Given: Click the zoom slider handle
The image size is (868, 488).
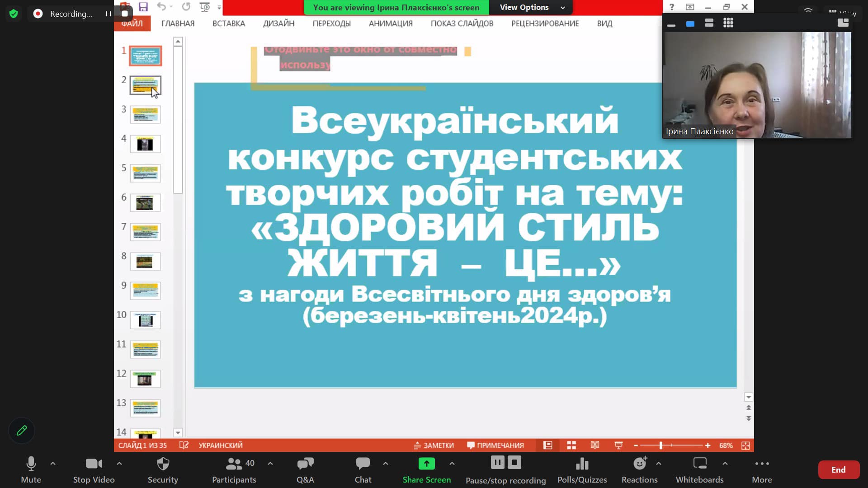Looking at the screenshot, I should pos(661,446).
